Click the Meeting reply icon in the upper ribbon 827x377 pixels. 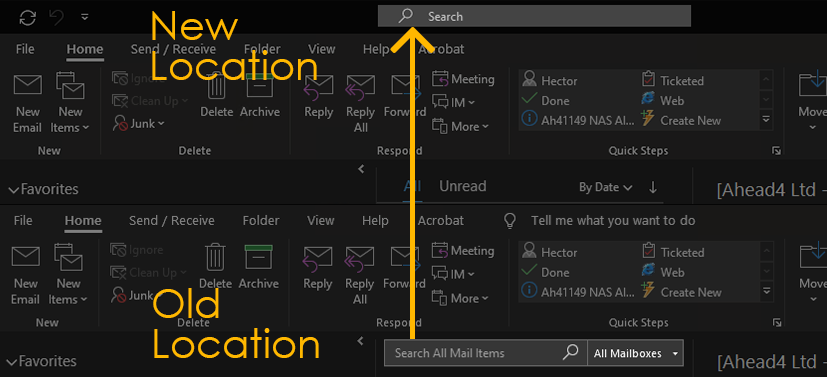[440, 79]
